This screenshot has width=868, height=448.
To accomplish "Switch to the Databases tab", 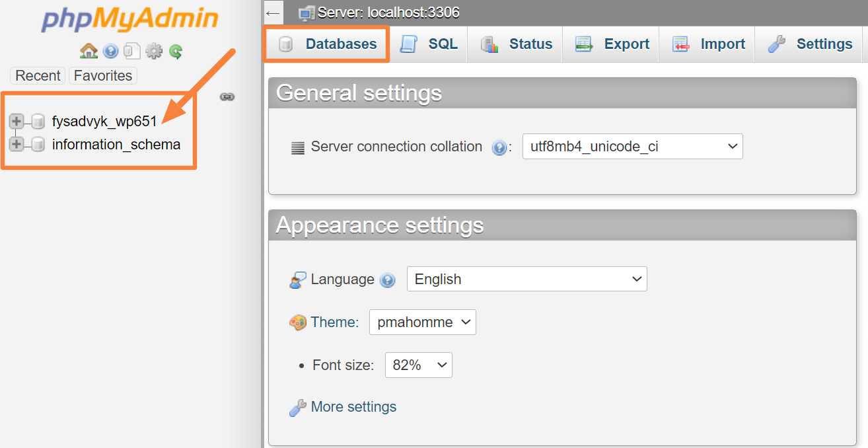I will 327,44.
